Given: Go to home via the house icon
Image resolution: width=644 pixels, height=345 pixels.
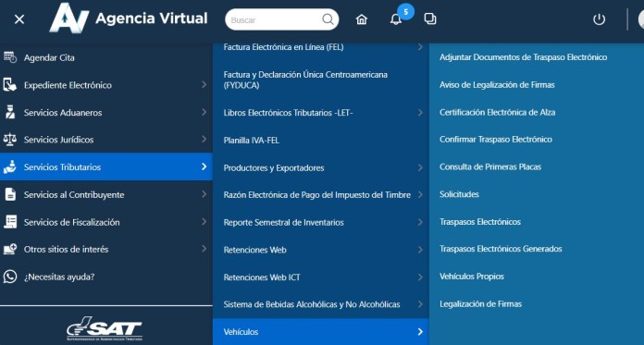Looking at the screenshot, I should (x=362, y=19).
